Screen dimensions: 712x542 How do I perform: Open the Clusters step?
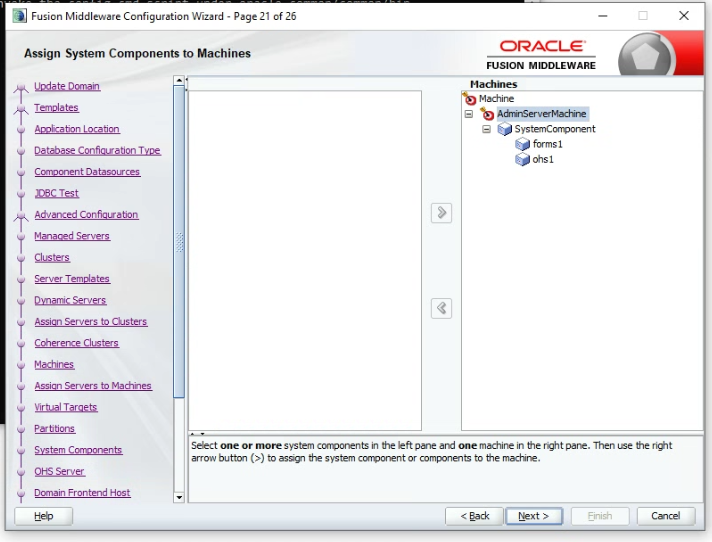point(52,257)
